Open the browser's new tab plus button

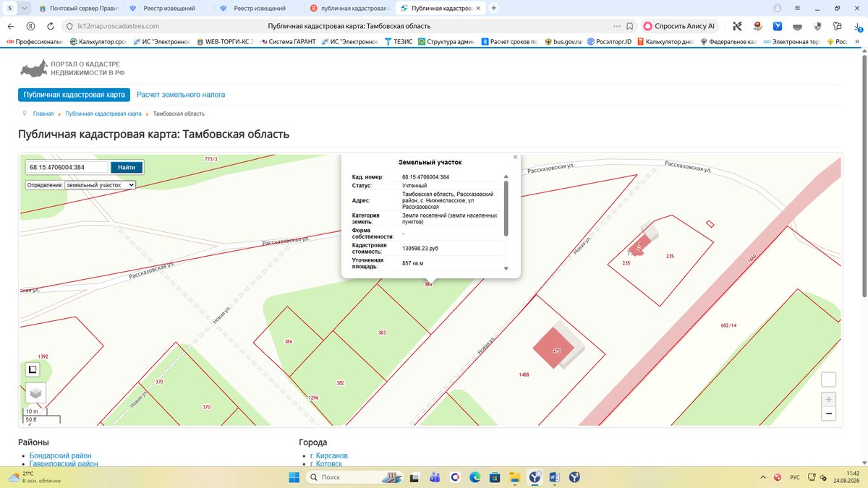coord(494,8)
